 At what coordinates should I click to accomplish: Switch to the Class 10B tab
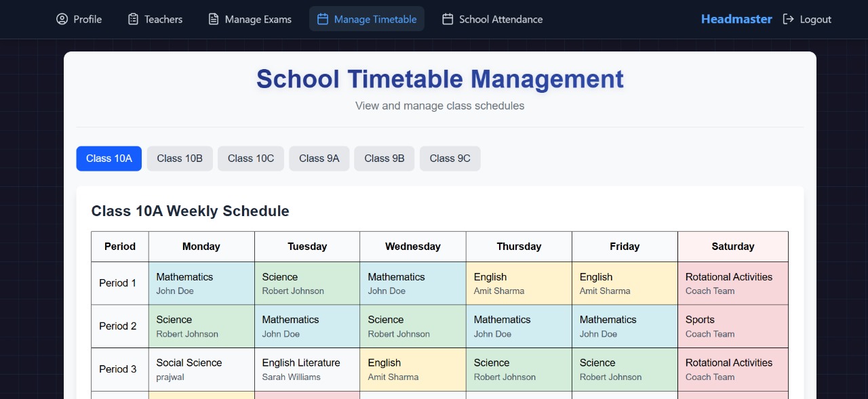(x=180, y=159)
